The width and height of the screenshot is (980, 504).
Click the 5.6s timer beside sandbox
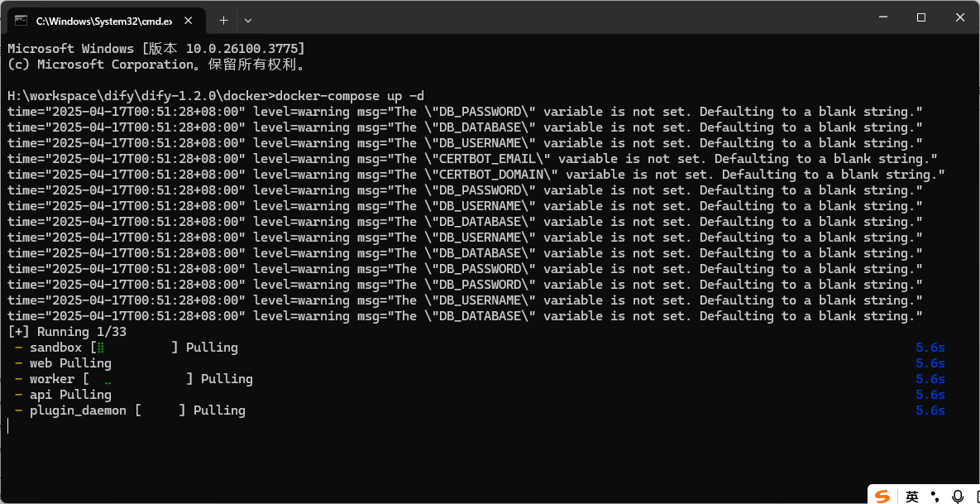pyautogui.click(x=930, y=348)
